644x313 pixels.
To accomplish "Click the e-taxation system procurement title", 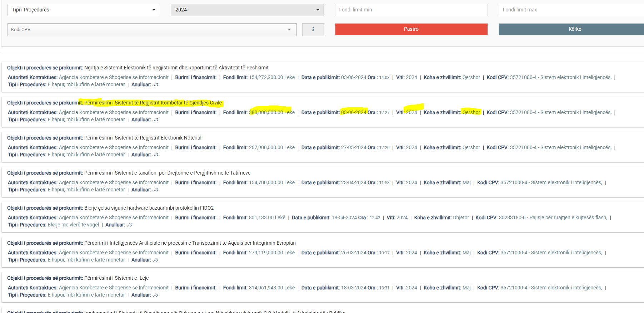I will point(167,173).
